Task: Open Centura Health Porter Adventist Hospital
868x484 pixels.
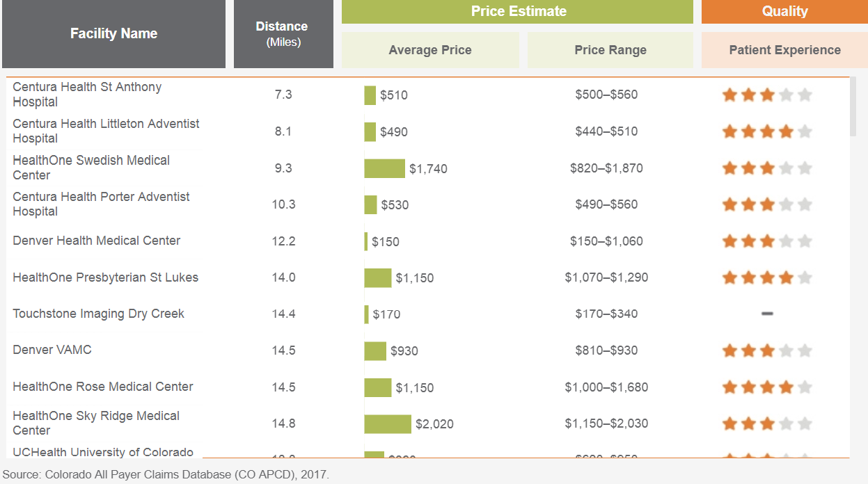Action: 101,204
